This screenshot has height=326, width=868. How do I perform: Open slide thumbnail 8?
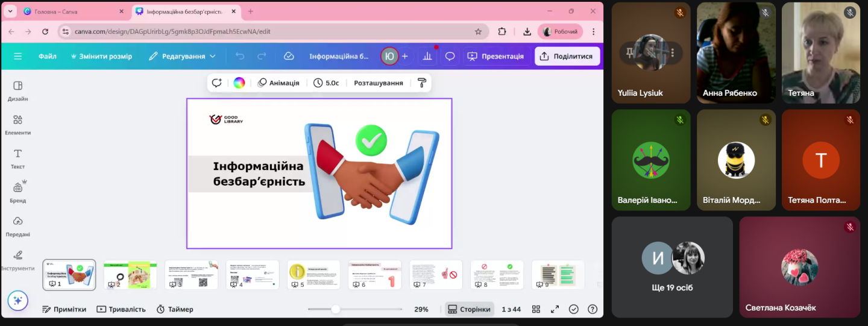click(x=497, y=275)
